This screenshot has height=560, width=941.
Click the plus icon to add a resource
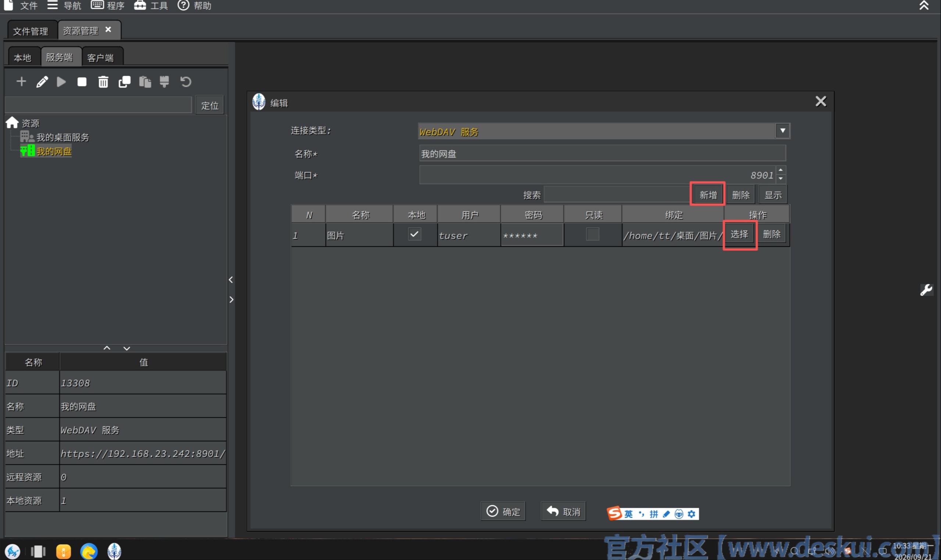pos(21,82)
